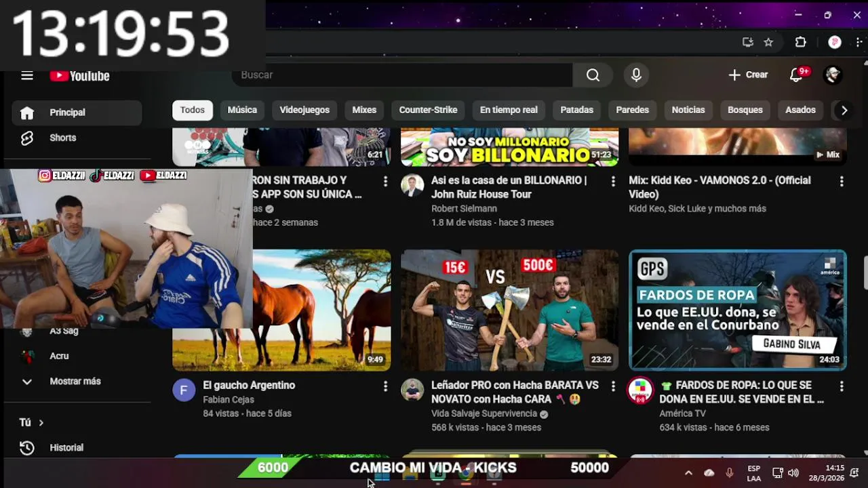Play the SOY BILLONARIO thumbnail
The width and height of the screenshot is (868, 488).
509,146
